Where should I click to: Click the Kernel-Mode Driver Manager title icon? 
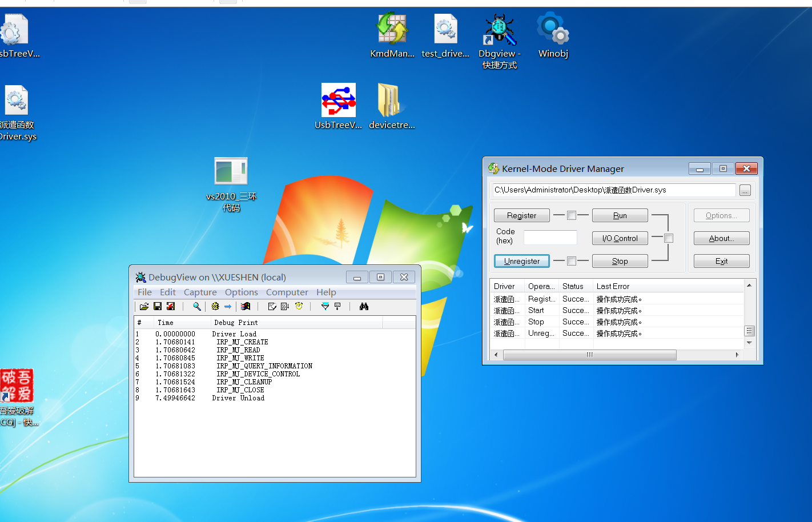(x=494, y=168)
